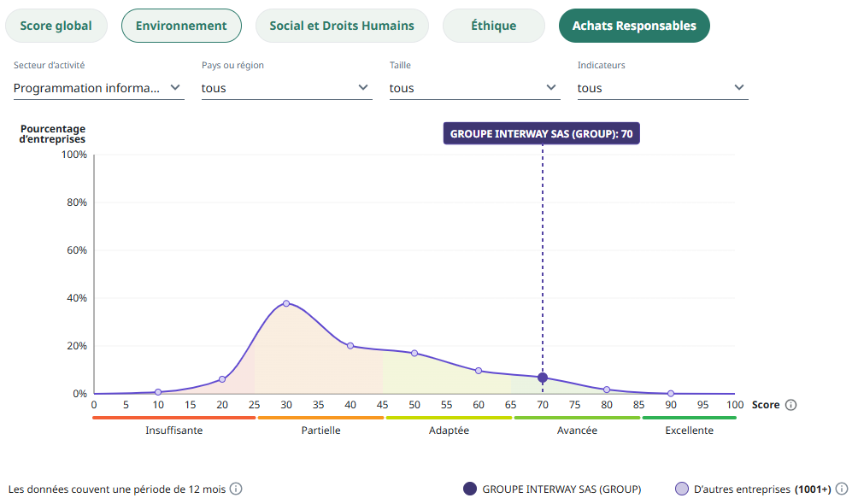This screenshot has width=858, height=504.
Task: Click info icon next to D'autres entreprises (1001+)
Action: coord(842,489)
